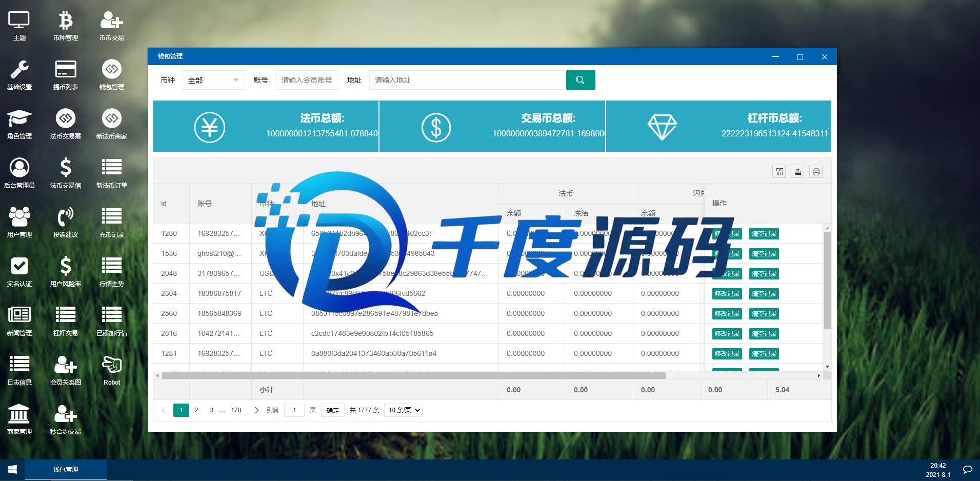980x481 pixels.
Task: Open 提币列表 card icon
Action: [66, 75]
